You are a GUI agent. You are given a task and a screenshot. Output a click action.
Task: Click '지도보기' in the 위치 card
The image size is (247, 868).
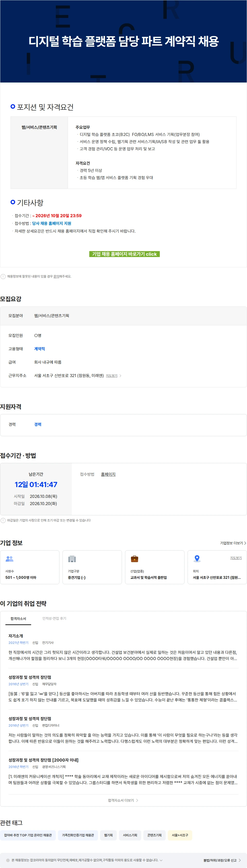tap(236, 558)
